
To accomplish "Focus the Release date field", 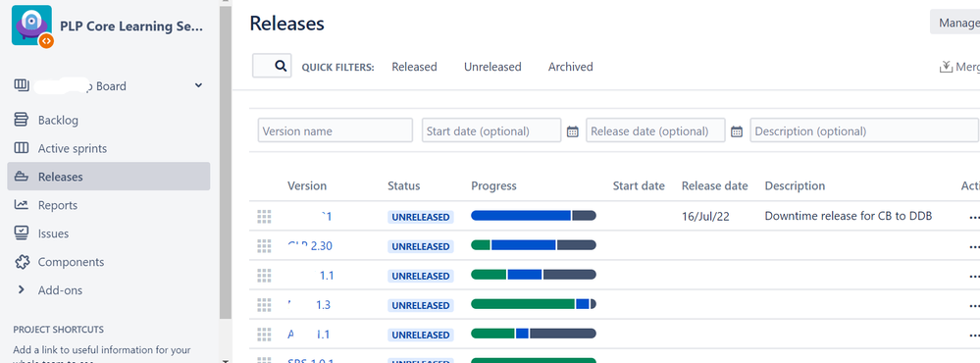I will pyautogui.click(x=655, y=130).
